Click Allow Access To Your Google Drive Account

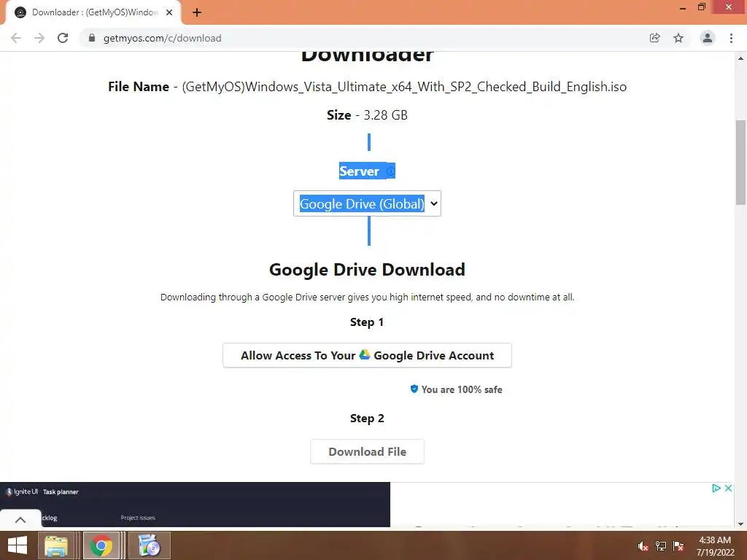point(368,355)
